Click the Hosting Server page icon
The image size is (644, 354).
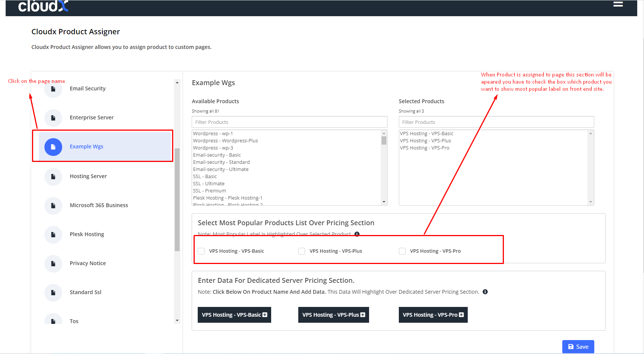53,177
